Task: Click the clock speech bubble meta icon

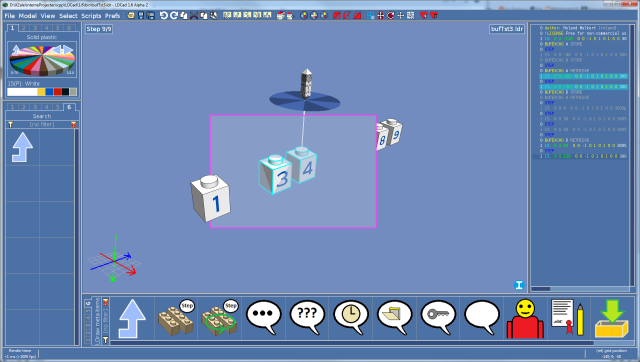Action: 351,318
